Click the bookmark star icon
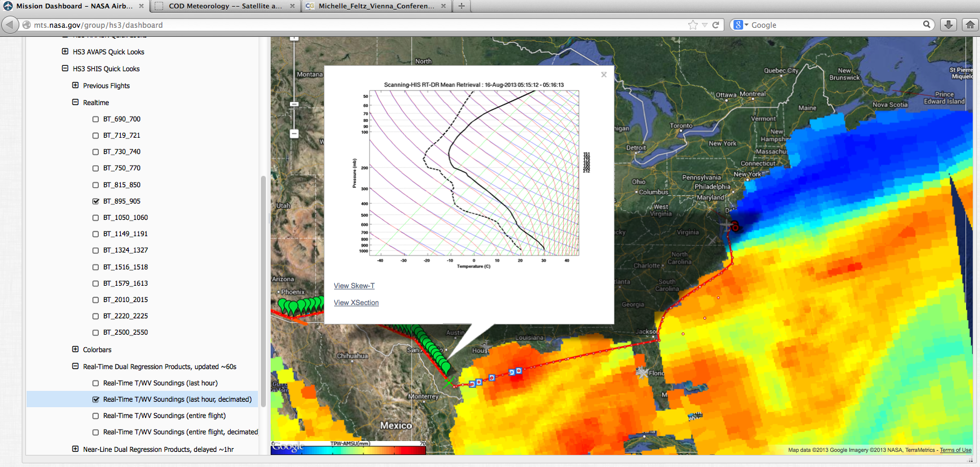980x467 pixels. coord(692,25)
